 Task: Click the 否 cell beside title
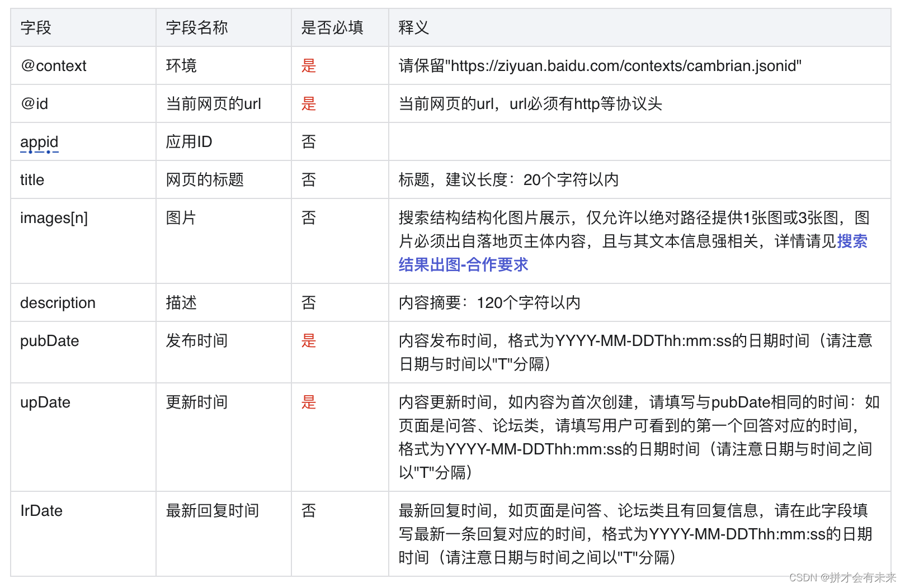[309, 179]
